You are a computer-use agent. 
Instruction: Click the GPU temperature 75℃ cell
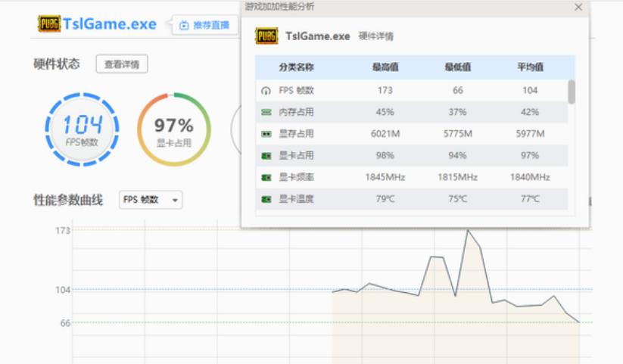458,199
